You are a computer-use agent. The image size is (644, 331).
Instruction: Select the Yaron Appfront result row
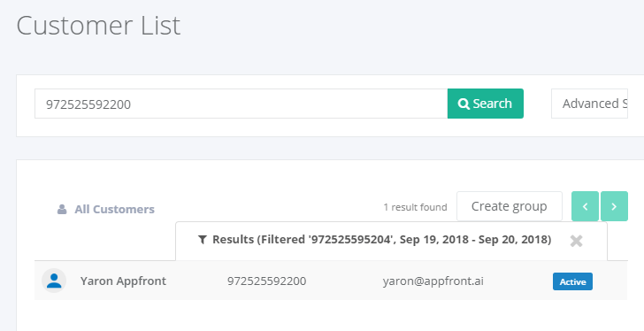pyautogui.click(x=331, y=281)
